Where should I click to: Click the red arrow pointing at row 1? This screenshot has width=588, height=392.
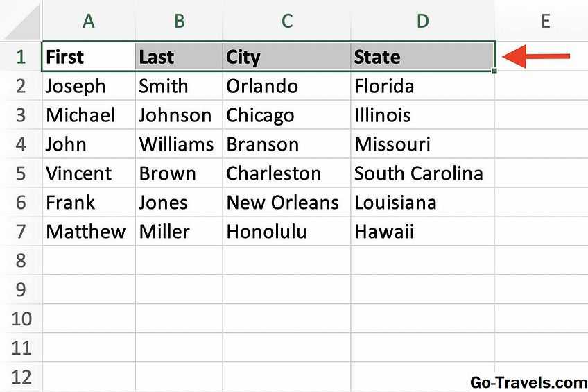[535, 57]
